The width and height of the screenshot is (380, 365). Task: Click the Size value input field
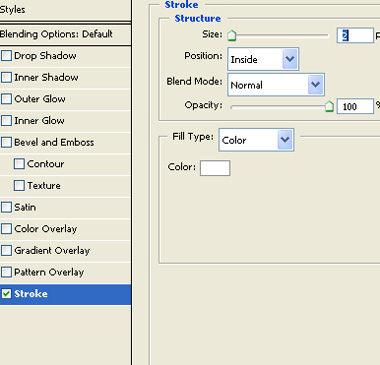355,35
